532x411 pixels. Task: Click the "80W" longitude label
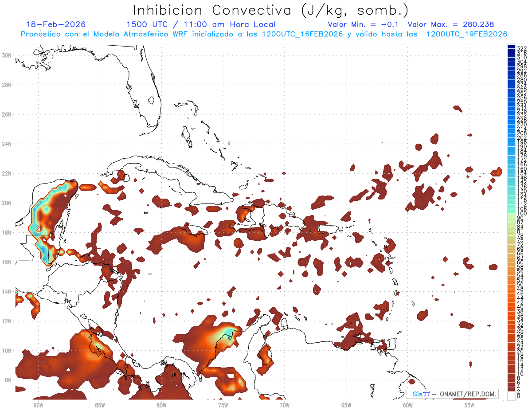[161, 405]
